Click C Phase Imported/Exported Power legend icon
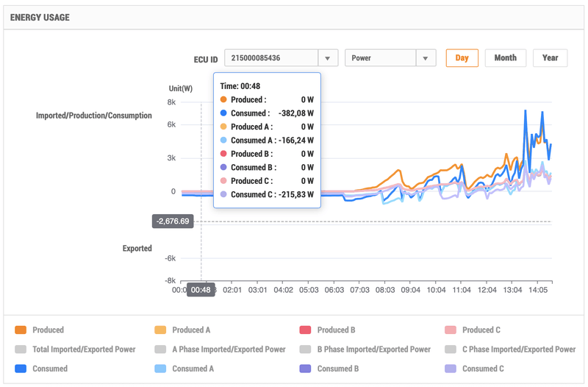Image resolution: width=588 pixels, height=387 pixels. [x=451, y=349]
